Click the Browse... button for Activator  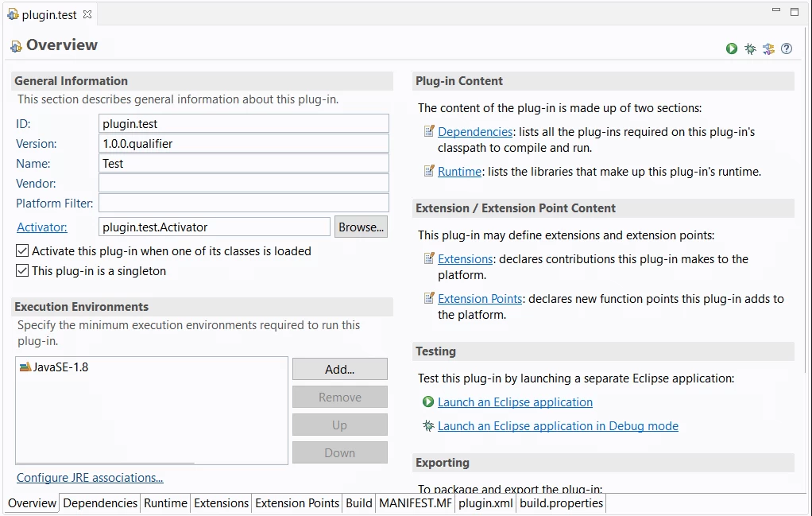[x=361, y=227]
